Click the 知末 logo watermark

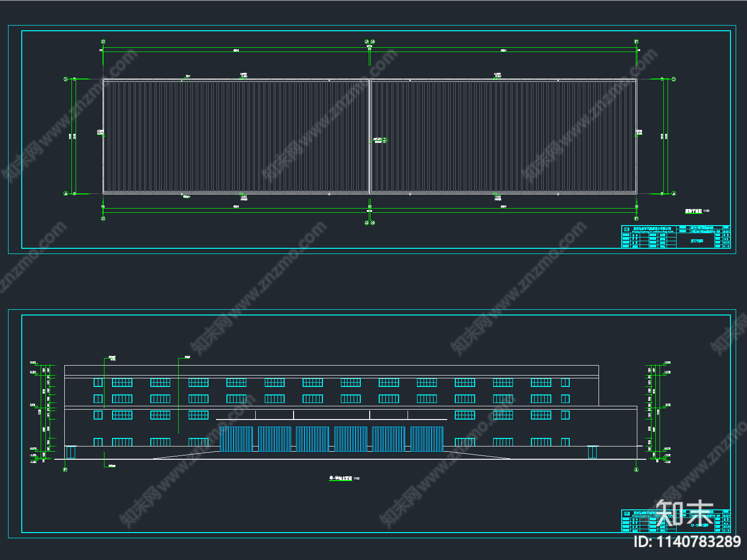coord(685,513)
